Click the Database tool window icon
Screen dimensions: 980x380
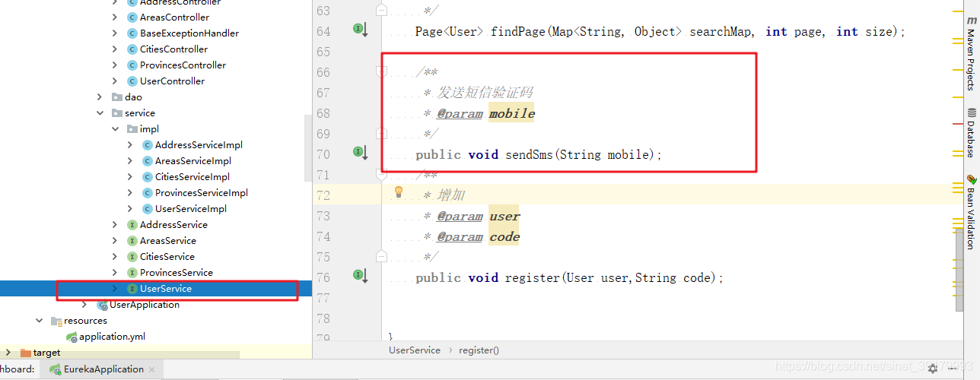pos(971,113)
